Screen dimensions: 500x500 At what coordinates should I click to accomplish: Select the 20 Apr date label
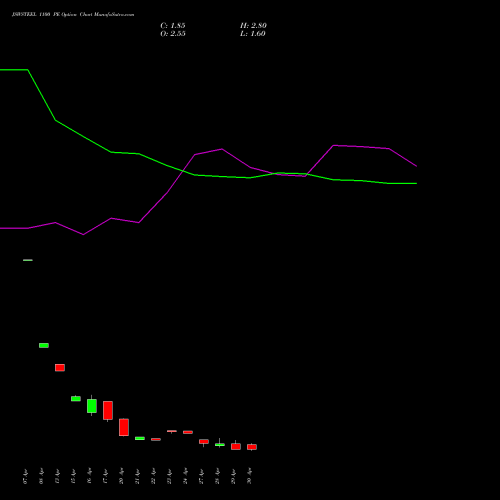coord(122,476)
